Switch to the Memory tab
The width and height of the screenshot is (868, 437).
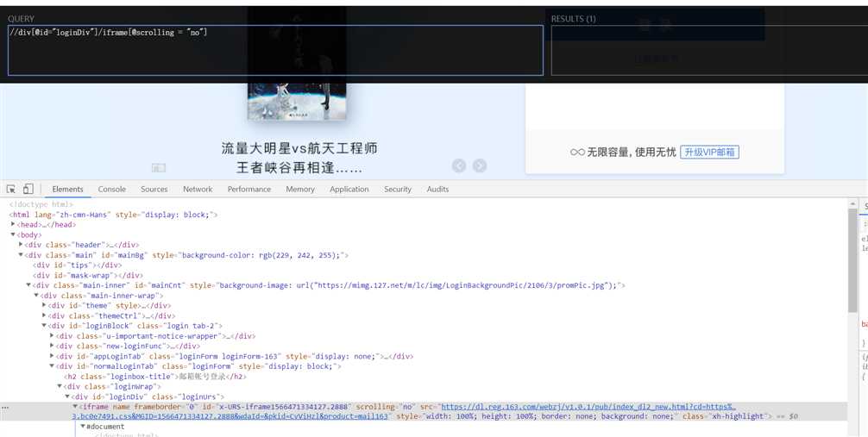(x=300, y=189)
